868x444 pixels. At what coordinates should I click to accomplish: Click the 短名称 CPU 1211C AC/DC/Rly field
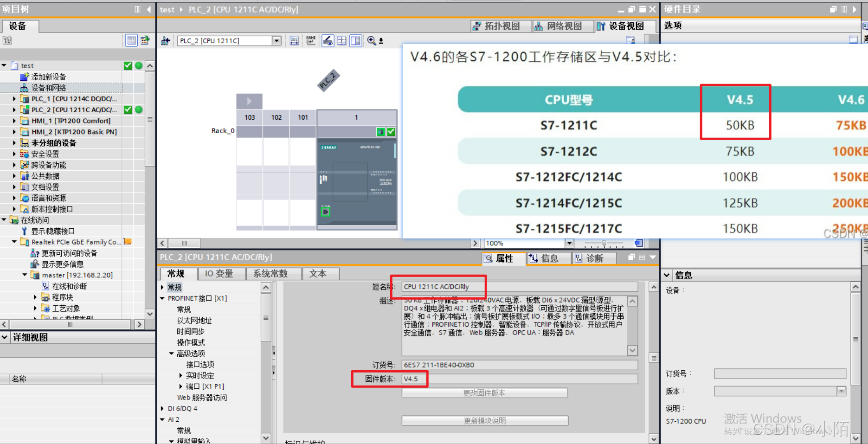coord(520,287)
